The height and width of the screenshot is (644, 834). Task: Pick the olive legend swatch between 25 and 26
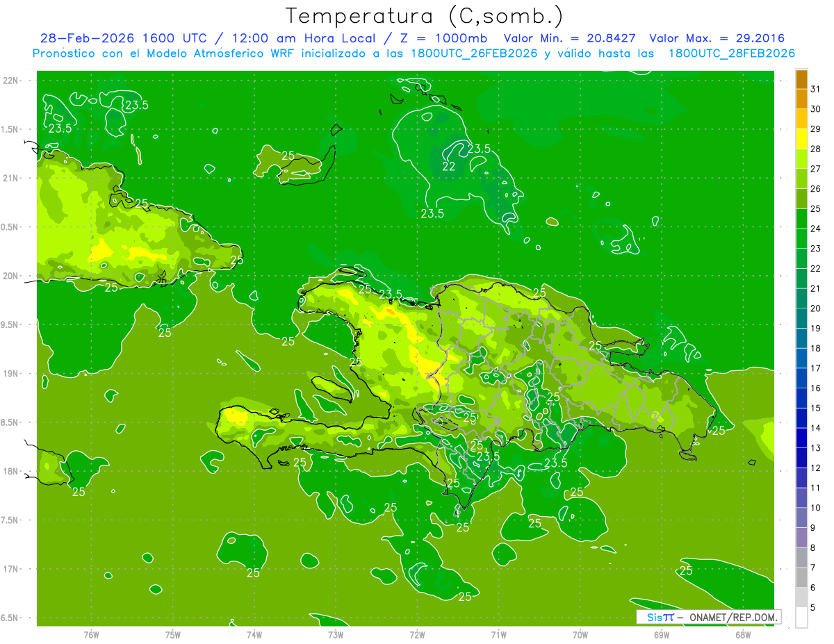[x=801, y=199]
